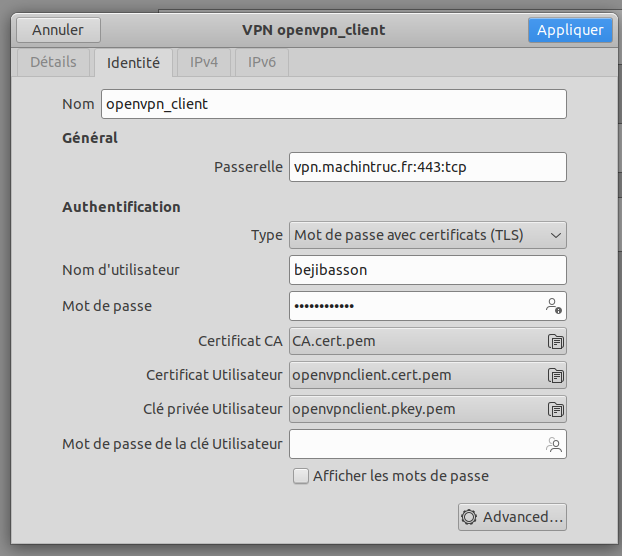Click the file icon for Certificat Utilisateur
Screen dimensions: 622x556
point(555,375)
